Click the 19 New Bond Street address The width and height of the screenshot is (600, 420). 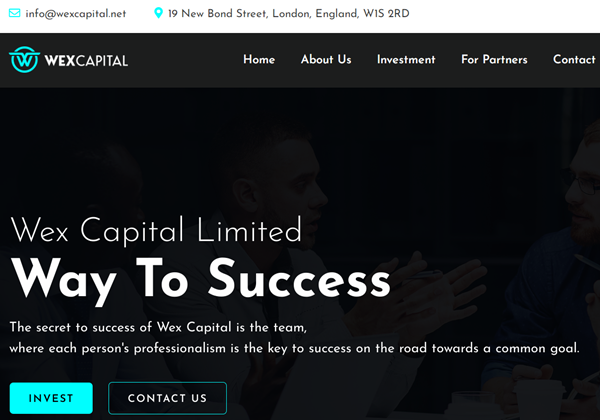(289, 13)
